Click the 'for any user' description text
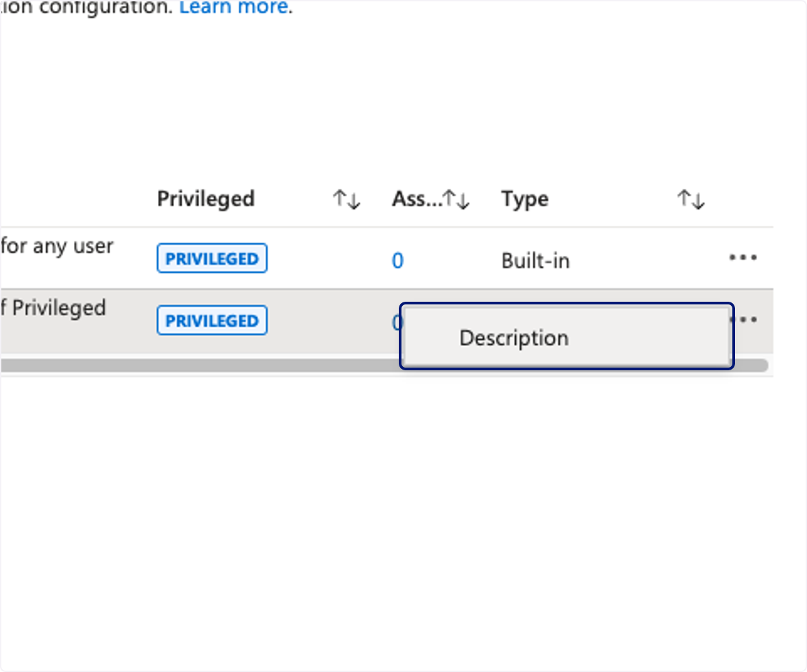The image size is (807, 672). pyautogui.click(x=56, y=247)
